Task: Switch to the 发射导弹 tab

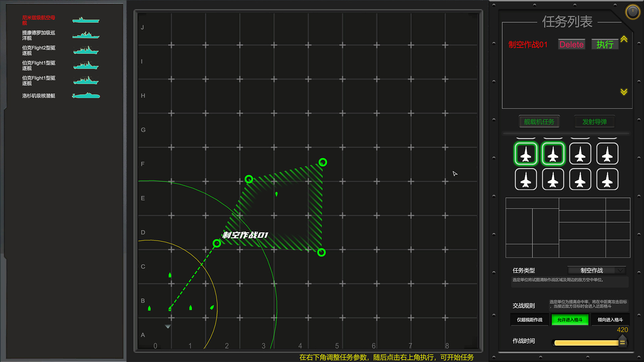Action: pyautogui.click(x=594, y=121)
